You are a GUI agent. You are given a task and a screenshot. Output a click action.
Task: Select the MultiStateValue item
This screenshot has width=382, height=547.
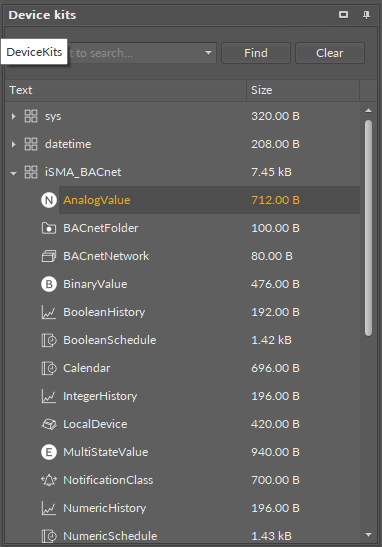click(x=106, y=452)
